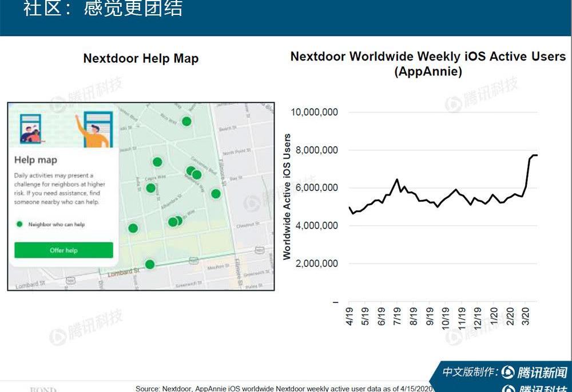Click the 'Daily activities may present a' description line
The height and width of the screenshot is (392, 572).
point(54,175)
